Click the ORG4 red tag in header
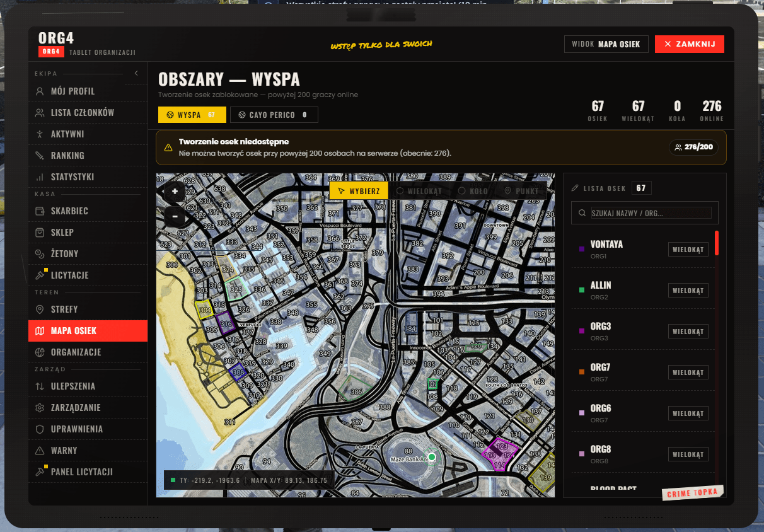The width and height of the screenshot is (764, 532). coord(51,52)
